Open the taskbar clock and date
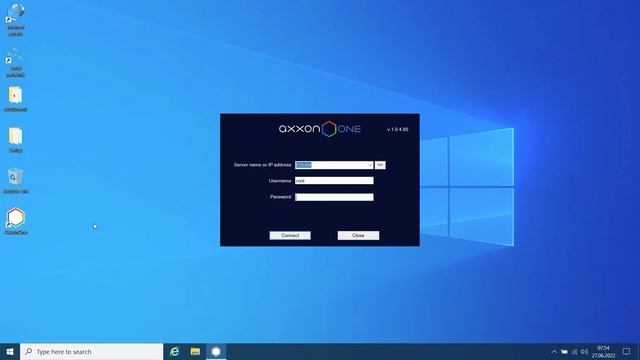This screenshot has width=640, height=360. tap(603, 351)
